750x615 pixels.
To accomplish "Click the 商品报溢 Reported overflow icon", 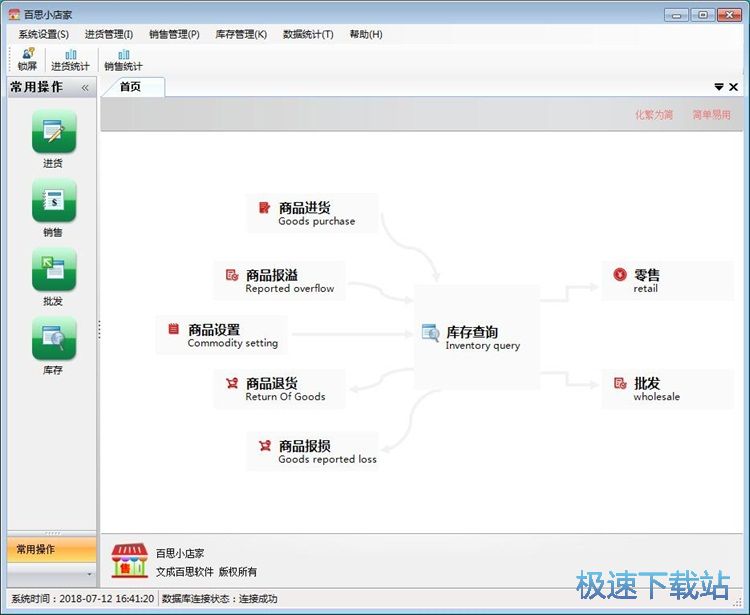I will pyautogui.click(x=232, y=275).
